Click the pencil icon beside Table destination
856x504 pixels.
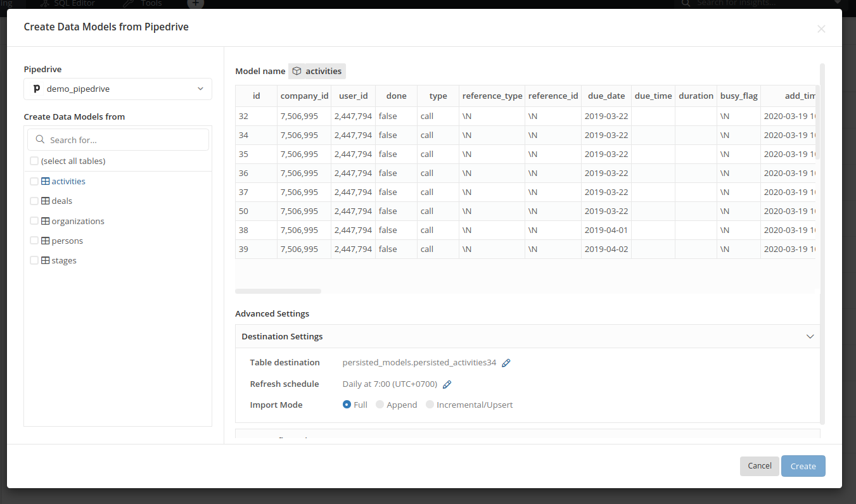(506, 363)
